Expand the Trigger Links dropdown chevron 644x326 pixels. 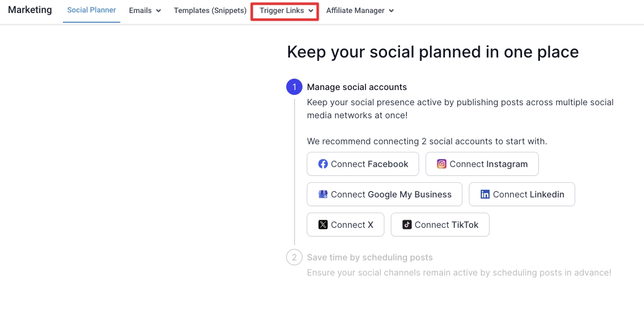point(311,11)
